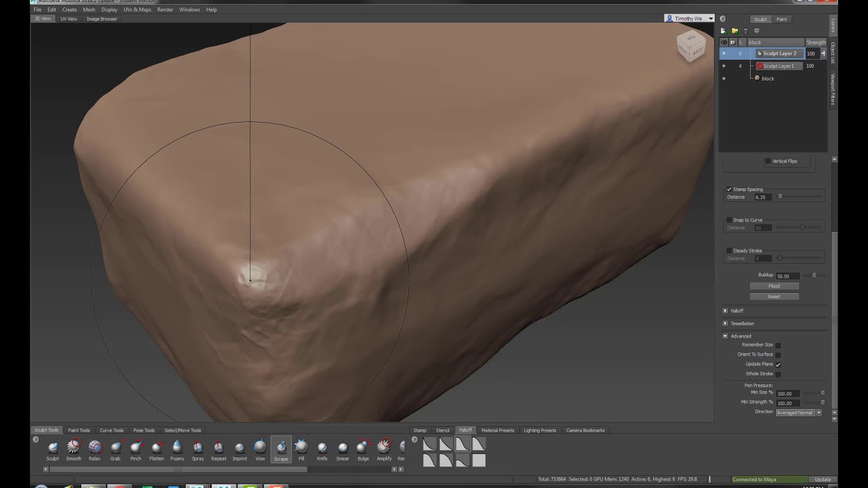Screen dimensions: 868x488
Task: Collapse the right panel with arrow button
Action: pos(722,19)
